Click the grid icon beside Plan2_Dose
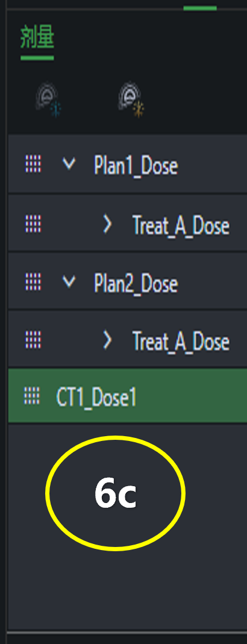Viewport: 247px width, 644px height. tap(33, 282)
